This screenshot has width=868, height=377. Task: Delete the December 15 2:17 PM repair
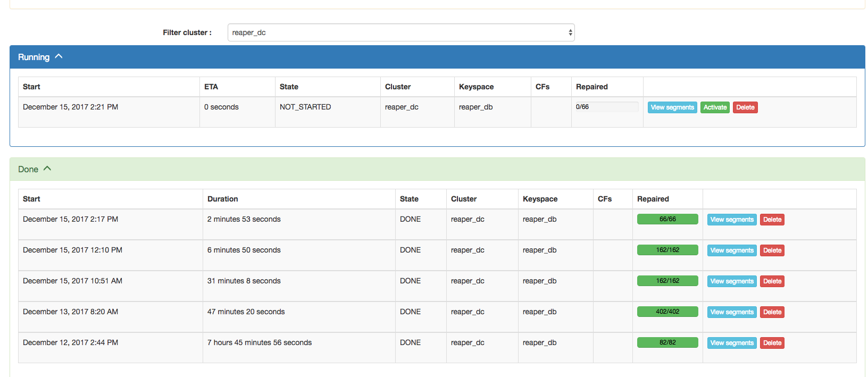(x=772, y=220)
